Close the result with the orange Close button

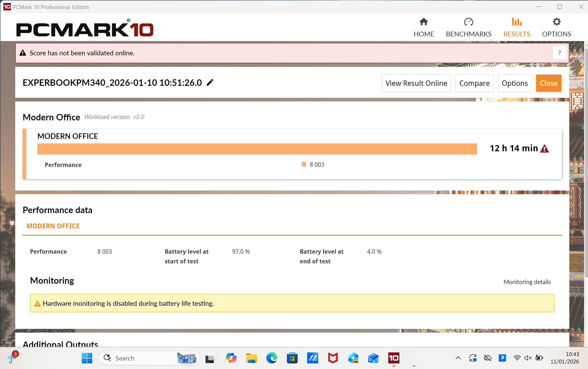(549, 83)
